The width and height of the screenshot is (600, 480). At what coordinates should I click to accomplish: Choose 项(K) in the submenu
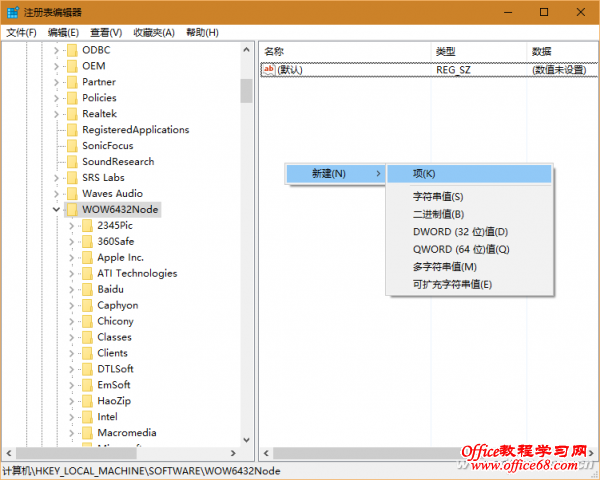[x=470, y=174]
